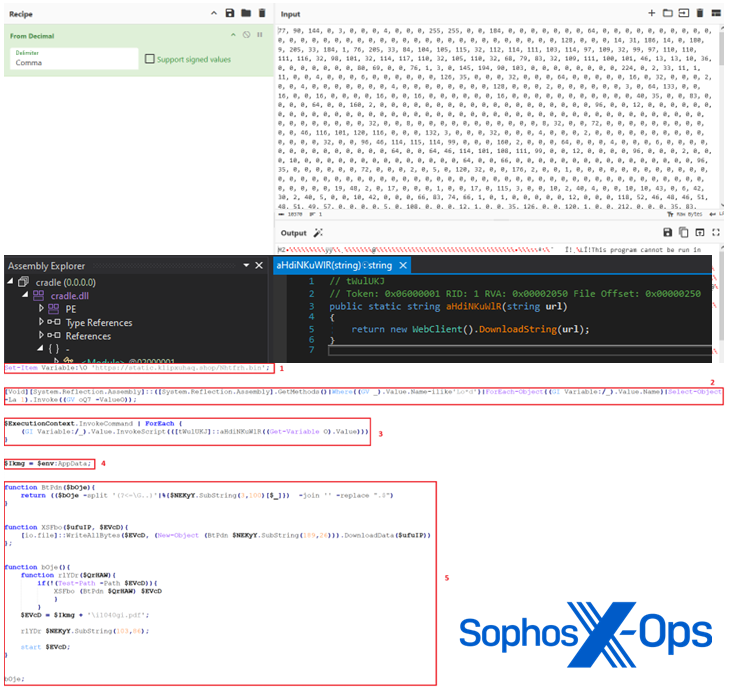Click DownloadString method in code

click(x=518, y=330)
